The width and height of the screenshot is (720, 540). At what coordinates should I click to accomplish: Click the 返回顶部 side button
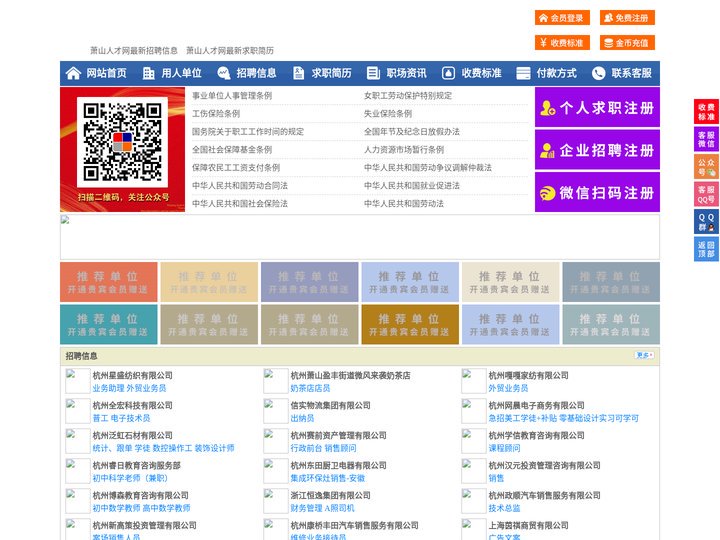tap(706, 249)
